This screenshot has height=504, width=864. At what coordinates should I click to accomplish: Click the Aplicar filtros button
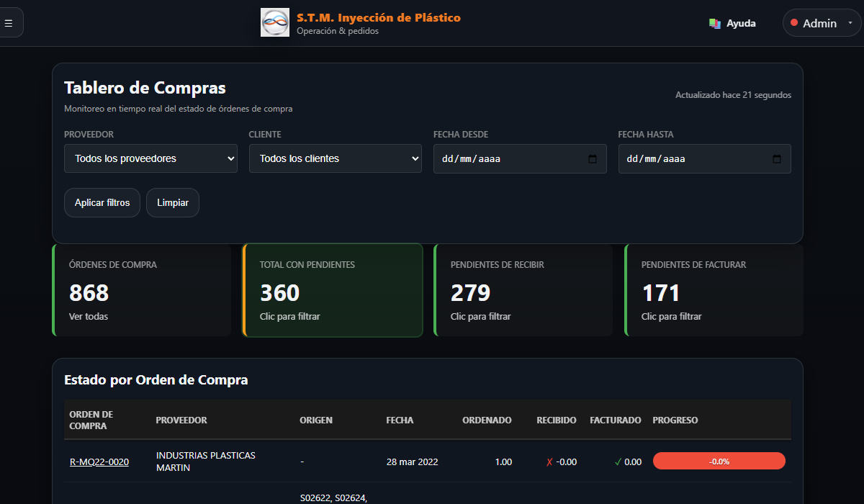pos(102,202)
